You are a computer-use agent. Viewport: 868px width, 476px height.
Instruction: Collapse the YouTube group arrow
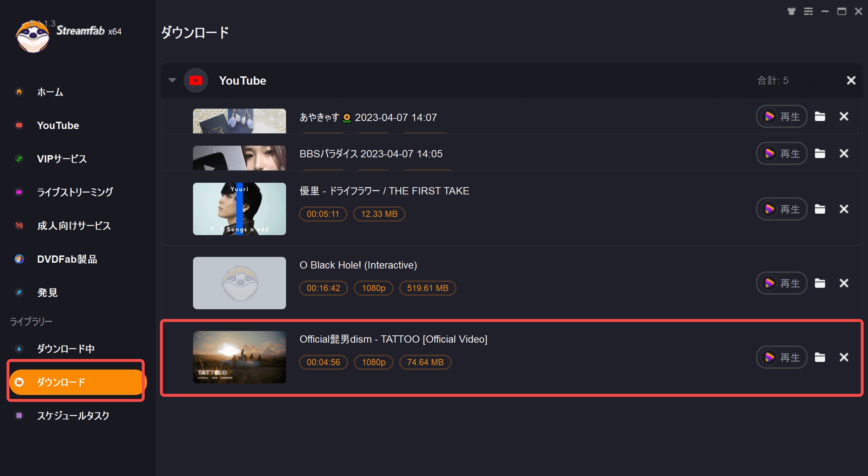172,80
